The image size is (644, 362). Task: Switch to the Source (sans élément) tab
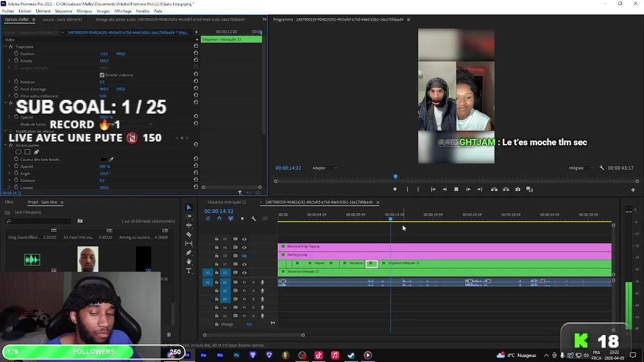coord(62,20)
